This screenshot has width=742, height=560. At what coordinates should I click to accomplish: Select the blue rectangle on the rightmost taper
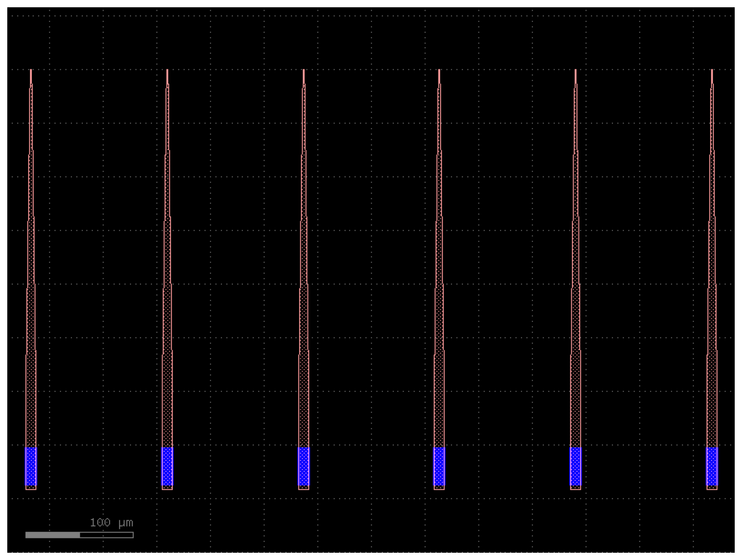click(x=712, y=466)
